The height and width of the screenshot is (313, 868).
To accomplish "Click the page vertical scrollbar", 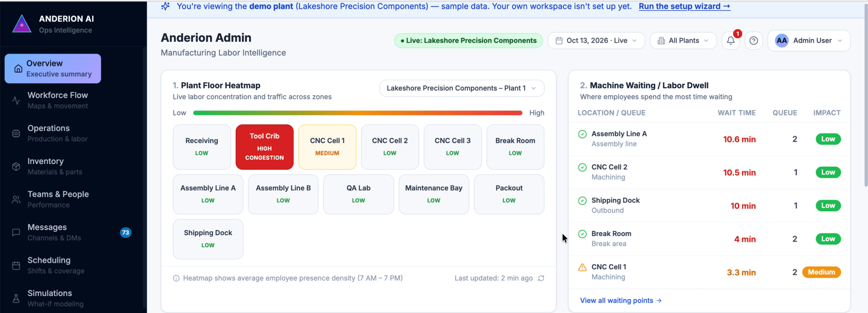I will click(x=865, y=94).
